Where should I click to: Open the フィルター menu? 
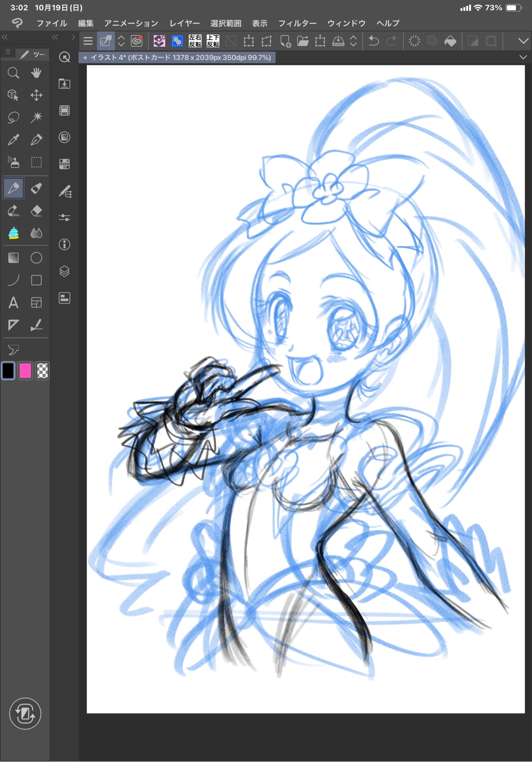(297, 23)
